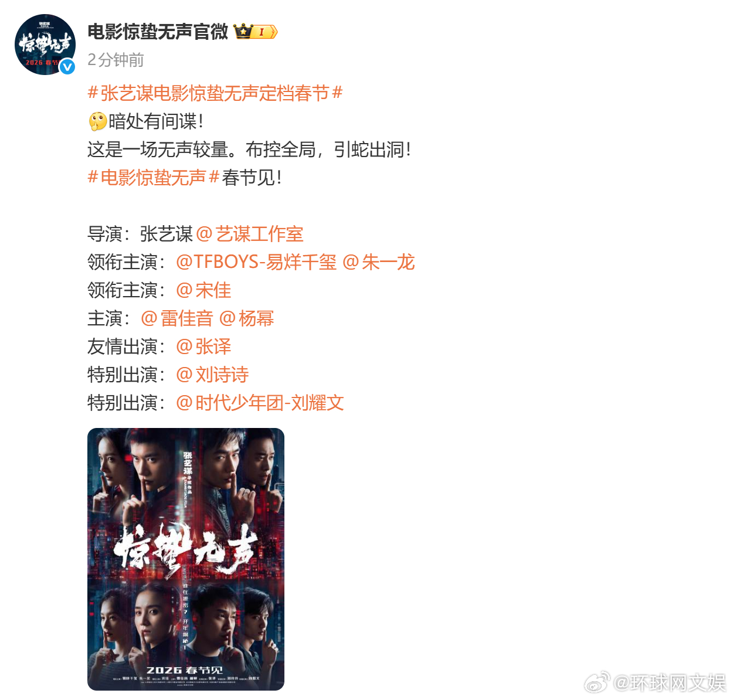The image size is (733, 700).
Task: Click the 环球网文娱 Weibo watermark logo
Action: tap(598, 682)
